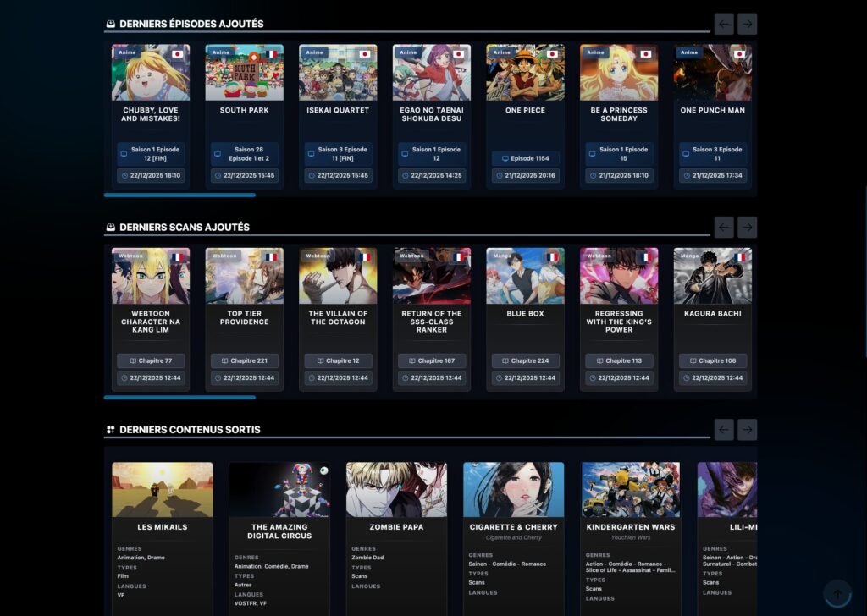This screenshot has width=867, height=616.
Task: Click Zombie Papa title text
Action: (396, 527)
